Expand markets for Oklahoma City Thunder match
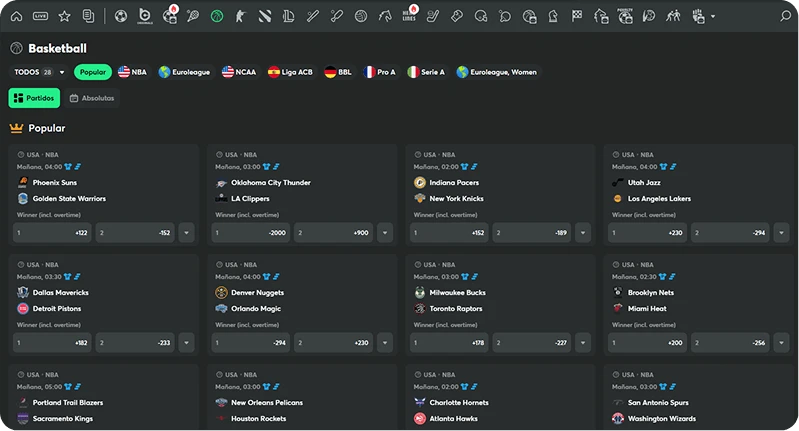Viewport: 799px width, 431px height. click(x=385, y=233)
